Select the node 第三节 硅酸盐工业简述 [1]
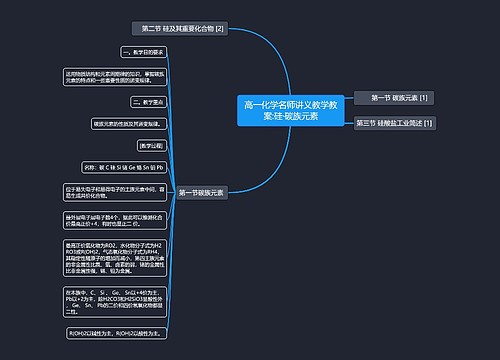 click(395, 123)
